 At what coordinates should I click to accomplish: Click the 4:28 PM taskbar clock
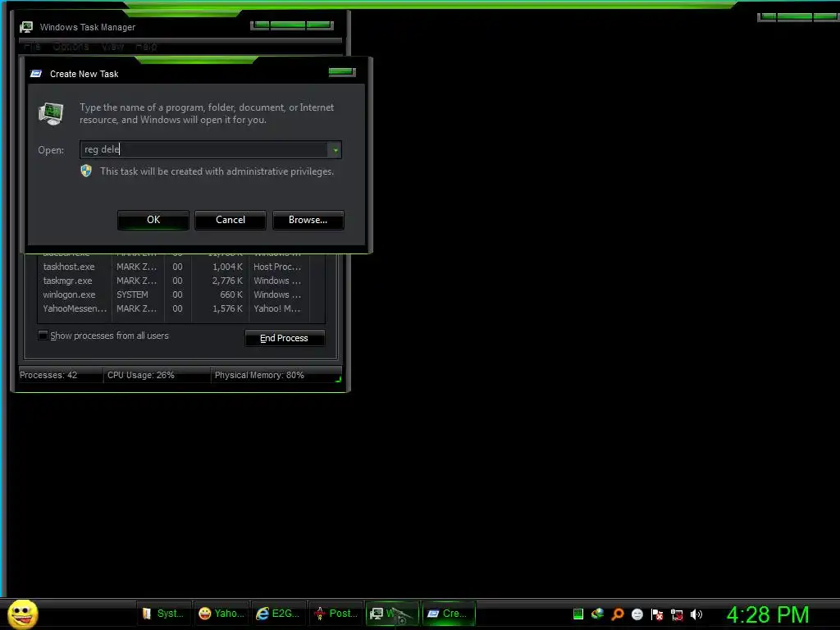[768, 614]
